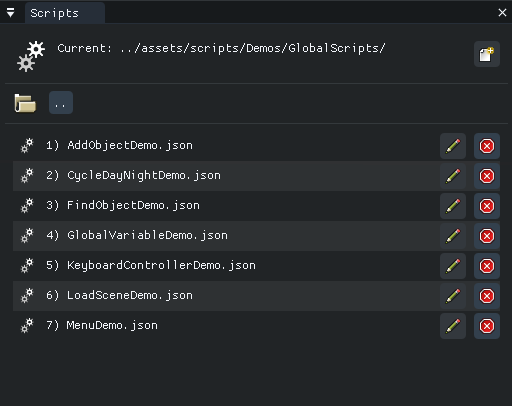Click gear icon beside LoadSceneDemo.json
The image size is (512, 406).
pos(27,296)
